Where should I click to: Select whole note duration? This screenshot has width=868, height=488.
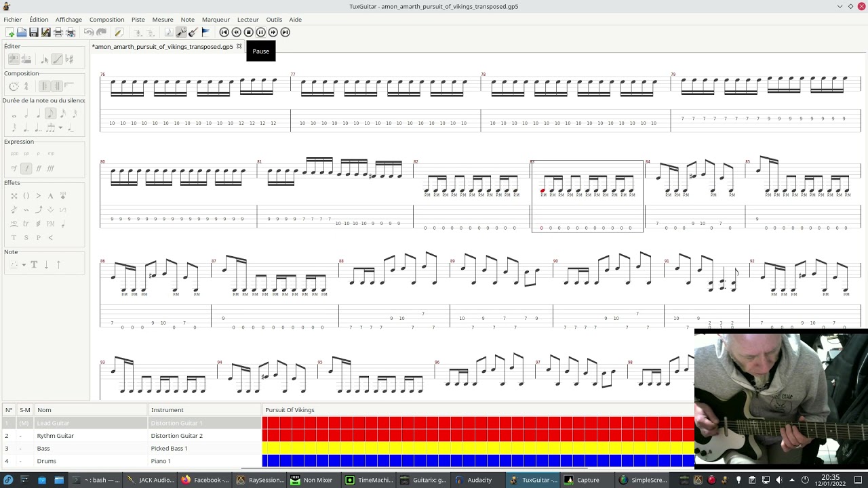click(x=14, y=114)
